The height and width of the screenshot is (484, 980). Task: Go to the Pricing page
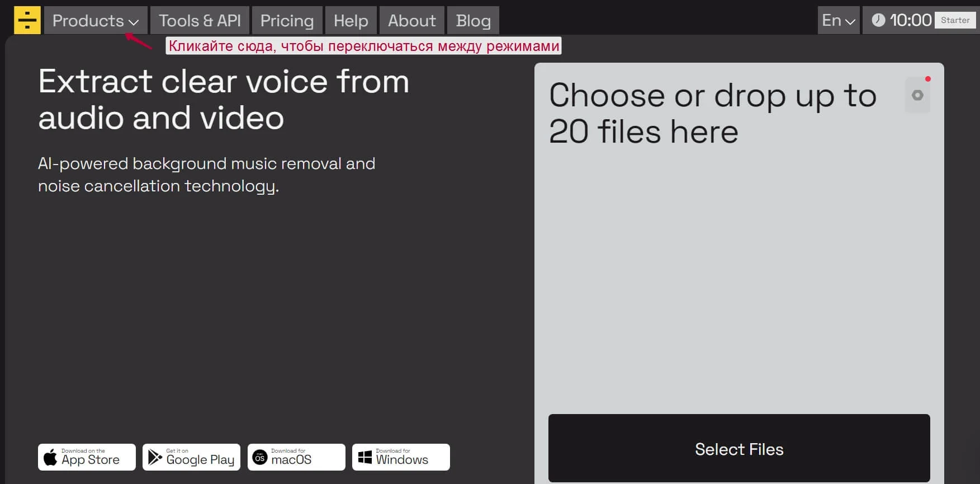pyautogui.click(x=287, y=21)
